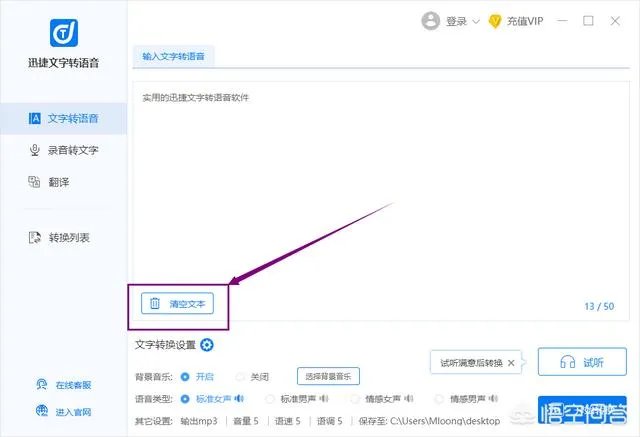The height and width of the screenshot is (437, 640).
Task: Click the 音量 5 setting
Action: point(246,421)
